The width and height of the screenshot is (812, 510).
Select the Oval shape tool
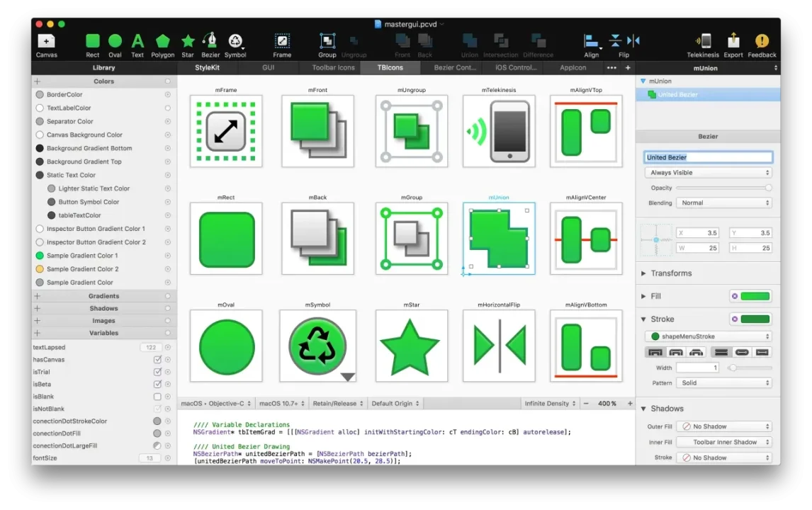tap(115, 45)
